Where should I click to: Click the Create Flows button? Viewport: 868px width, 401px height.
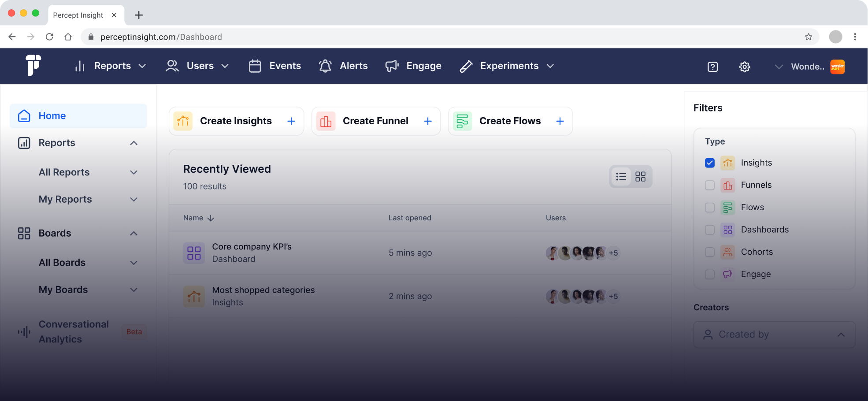pyautogui.click(x=510, y=121)
